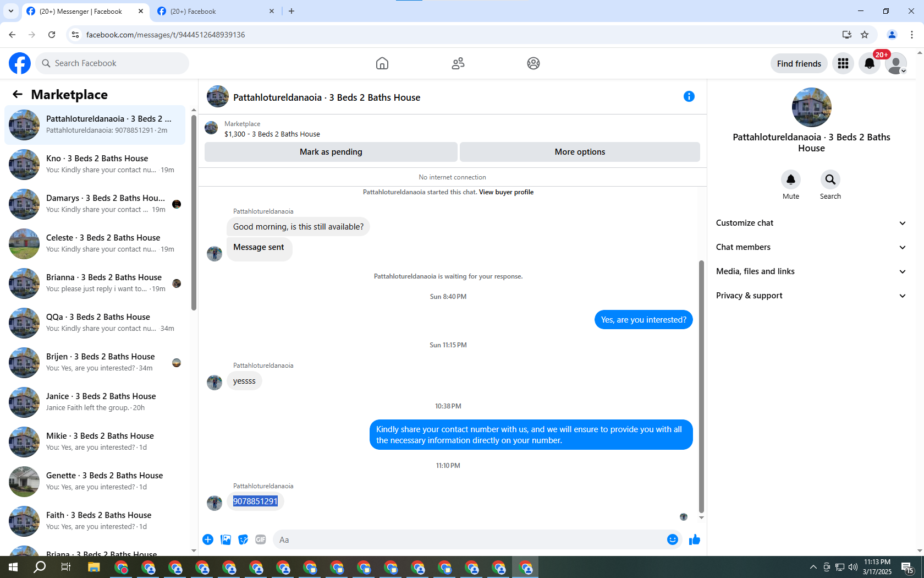Close the Messenger | Facebook tab
This screenshot has width=924, height=578.
[x=141, y=11]
